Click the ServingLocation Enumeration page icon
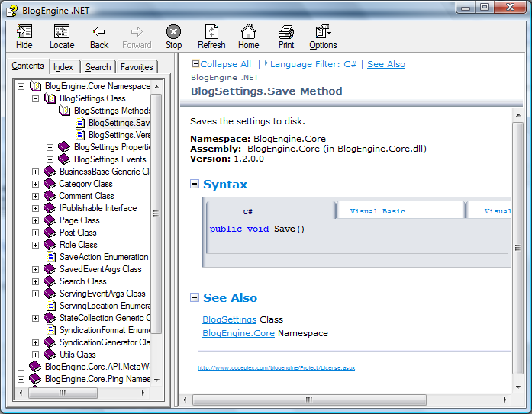 51,306
